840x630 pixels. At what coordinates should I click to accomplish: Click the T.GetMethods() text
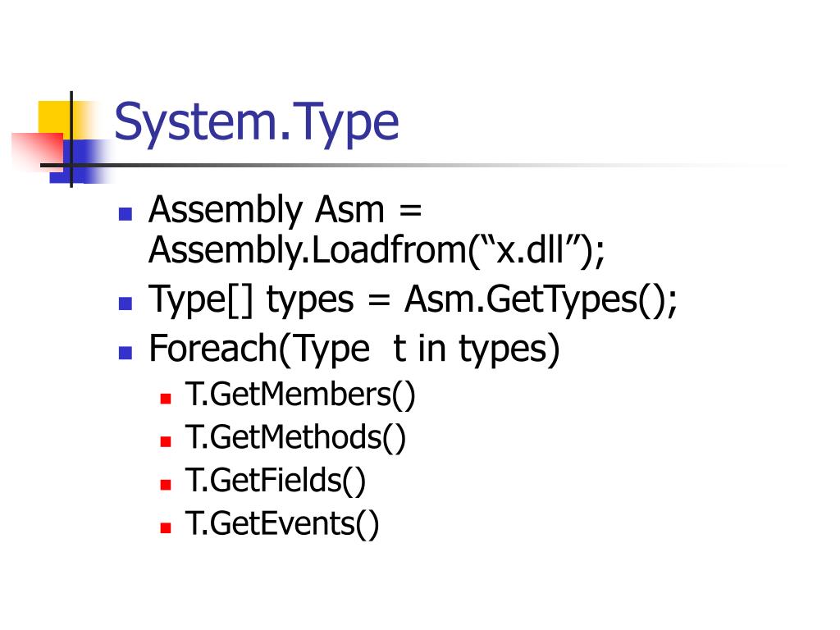pyautogui.click(x=295, y=438)
